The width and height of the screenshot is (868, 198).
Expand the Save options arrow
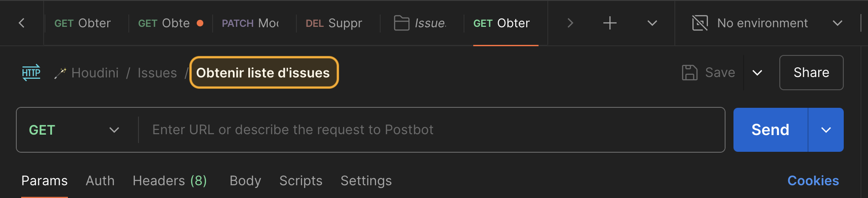(757, 73)
